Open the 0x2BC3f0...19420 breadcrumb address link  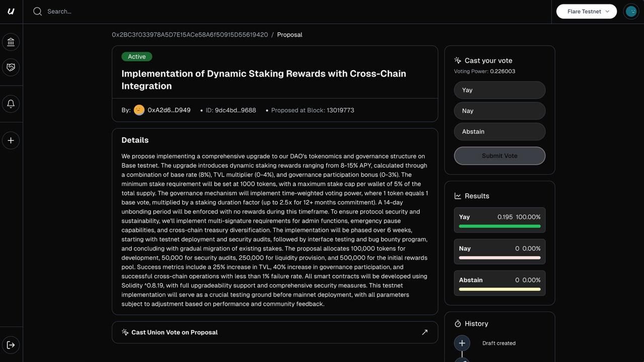pyautogui.click(x=190, y=35)
